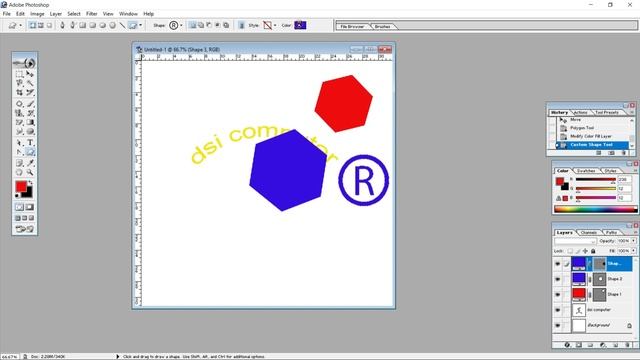Select the Eraser tool
640x360 pixels.
19,122
